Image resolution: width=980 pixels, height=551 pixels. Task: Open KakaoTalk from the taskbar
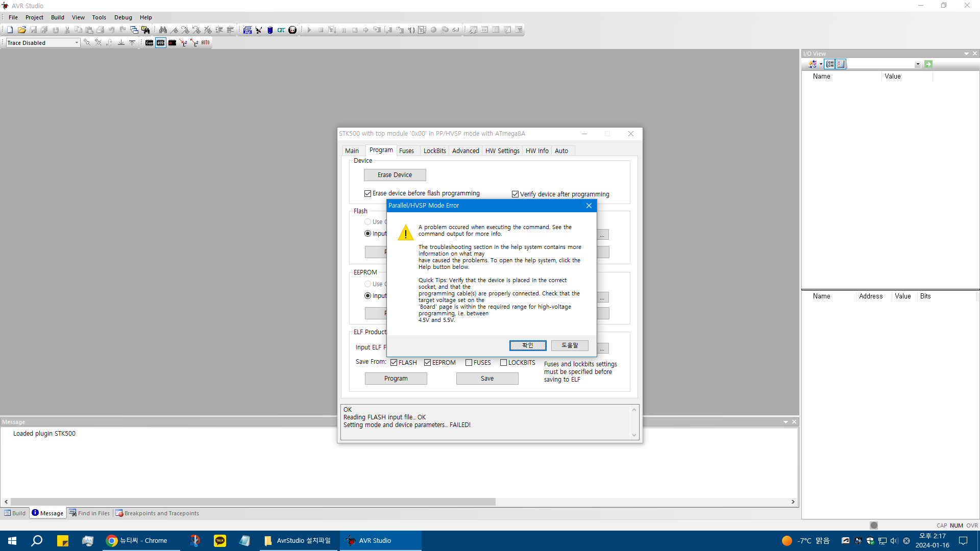coord(220,540)
